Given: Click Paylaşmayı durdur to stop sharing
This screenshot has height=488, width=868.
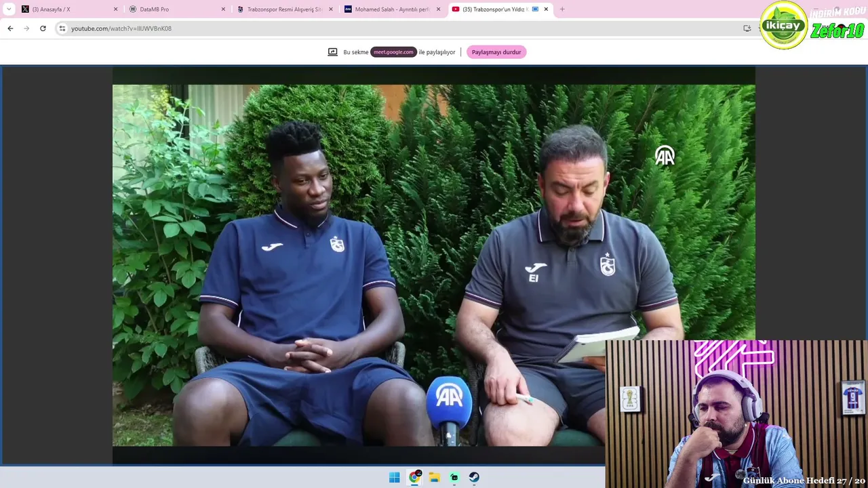Looking at the screenshot, I should pos(496,52).
